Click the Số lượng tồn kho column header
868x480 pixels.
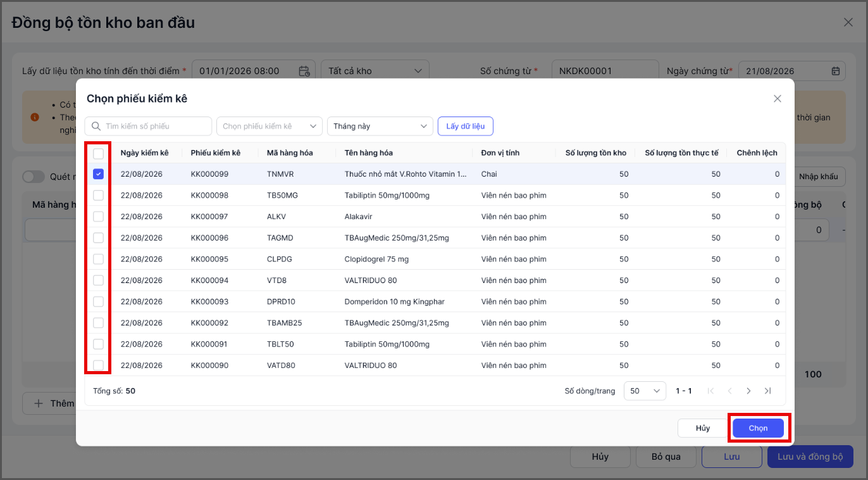(x=596, y=153)
